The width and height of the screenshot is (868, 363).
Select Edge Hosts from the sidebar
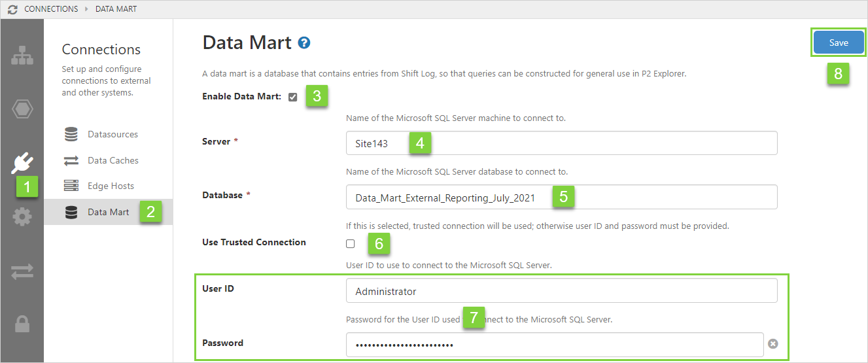click(x=111, y=186)
